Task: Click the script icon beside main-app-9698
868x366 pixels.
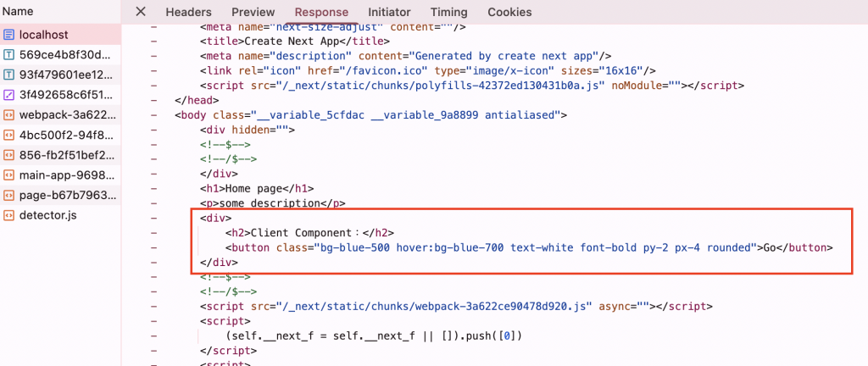Action: 8,175
